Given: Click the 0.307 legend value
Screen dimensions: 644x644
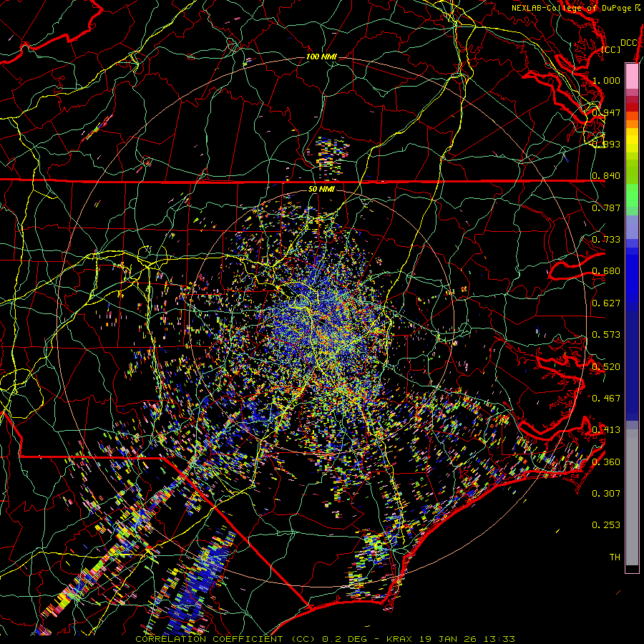Looking at the screenshot, I should (x=606, y=494).
